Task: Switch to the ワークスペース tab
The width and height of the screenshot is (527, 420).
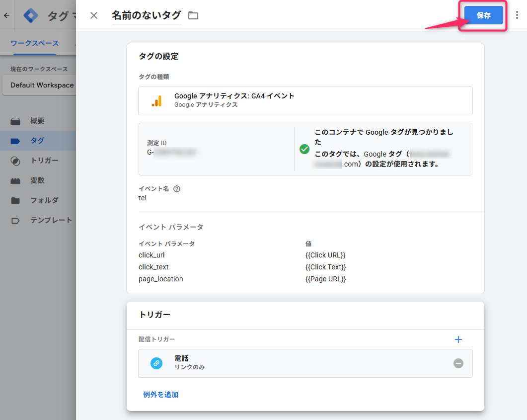Action: coord(34,43)
